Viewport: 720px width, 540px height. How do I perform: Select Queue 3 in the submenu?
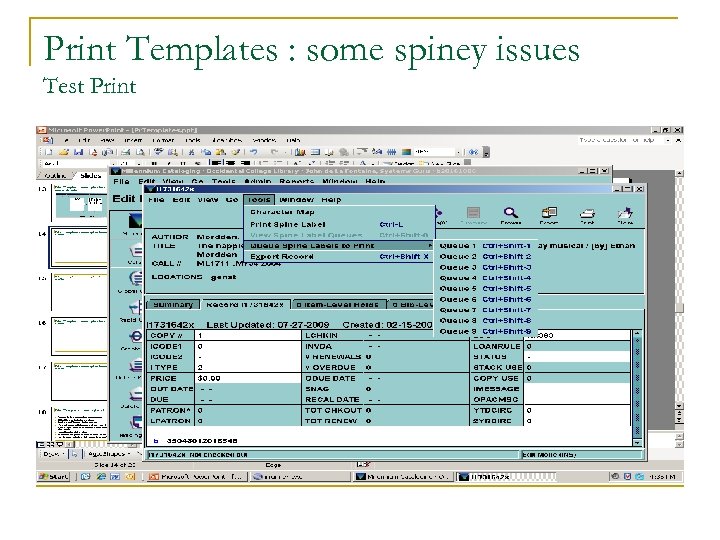coord(485,267)
